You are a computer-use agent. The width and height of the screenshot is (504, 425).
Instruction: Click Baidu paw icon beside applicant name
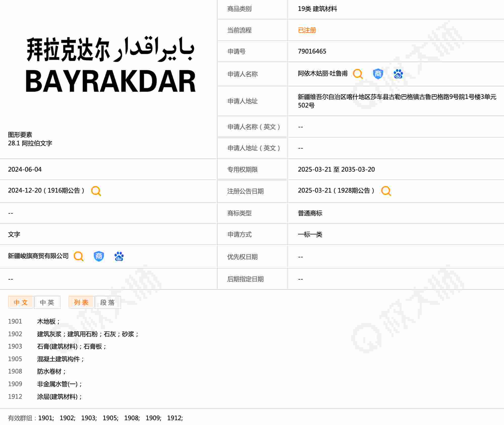coord(398,74)
